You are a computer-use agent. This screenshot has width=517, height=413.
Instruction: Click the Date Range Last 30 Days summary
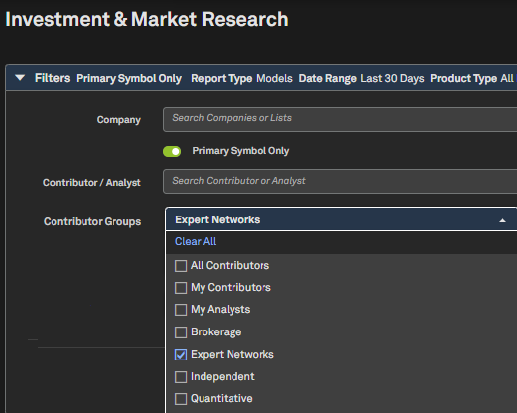[x=361, y=78]
